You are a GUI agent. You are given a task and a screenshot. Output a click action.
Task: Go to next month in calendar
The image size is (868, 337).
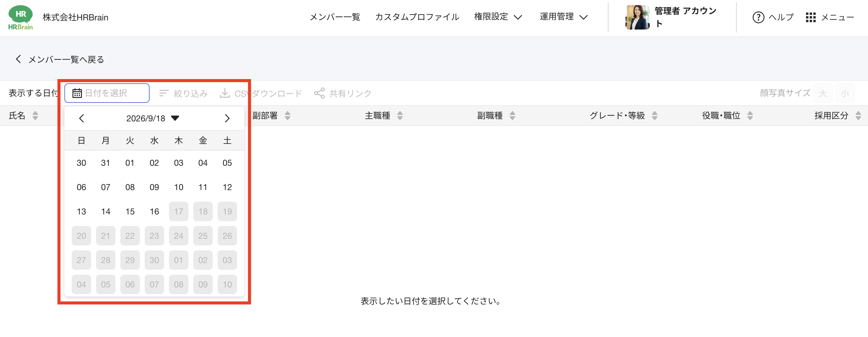(x=227, y=118)
